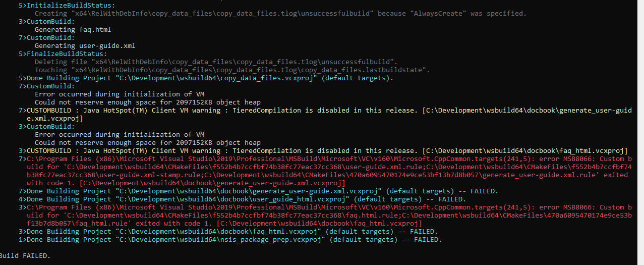Click the second "Could not reserve enough space" line
Screen dimensions: 644x265
pyautogui.click(x=148, y=143)
